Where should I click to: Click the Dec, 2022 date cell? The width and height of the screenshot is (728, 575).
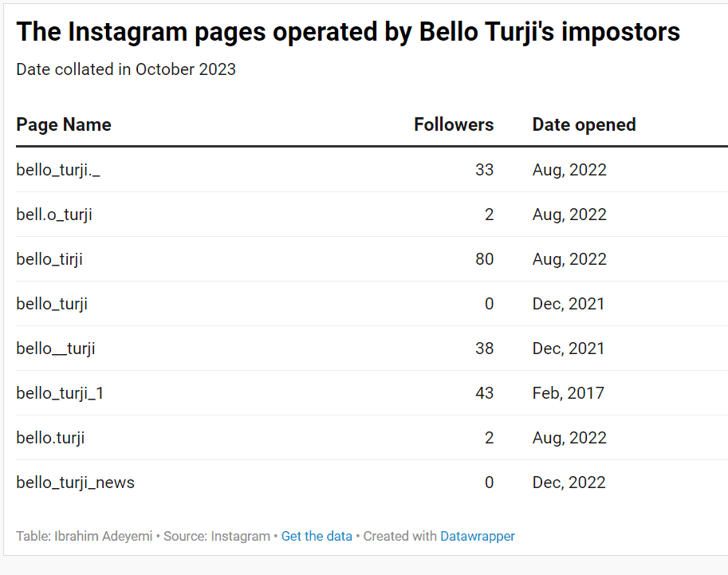point(569,482)
